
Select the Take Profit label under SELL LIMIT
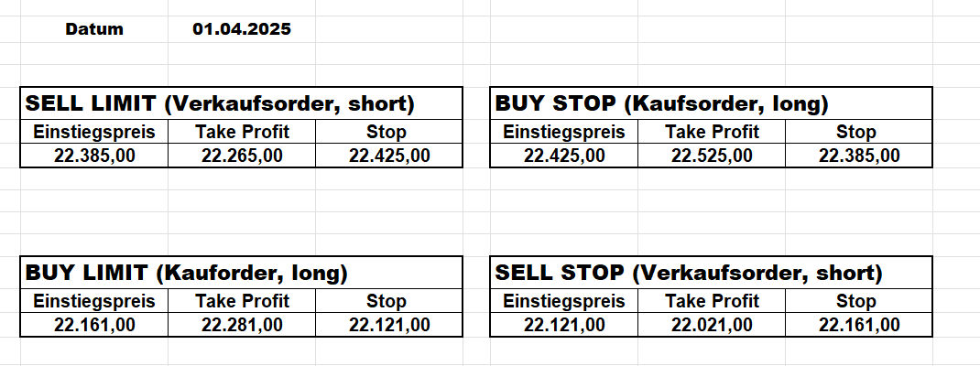coord(242,132)
